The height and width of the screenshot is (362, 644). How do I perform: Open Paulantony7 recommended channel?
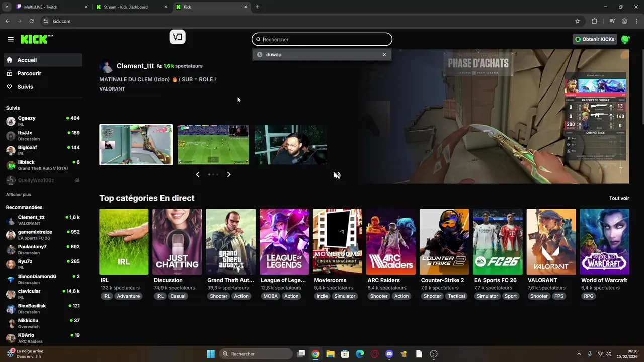pos(43,250)
